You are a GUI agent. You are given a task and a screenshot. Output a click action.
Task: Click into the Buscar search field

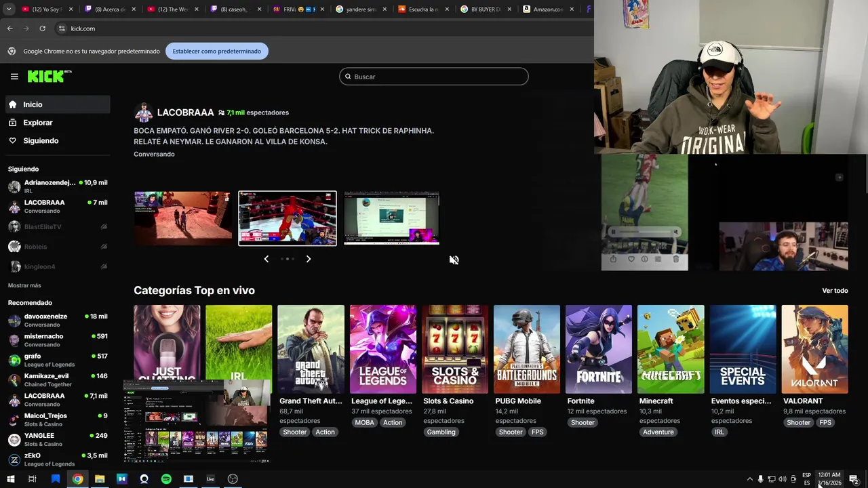tap(434, 77)
